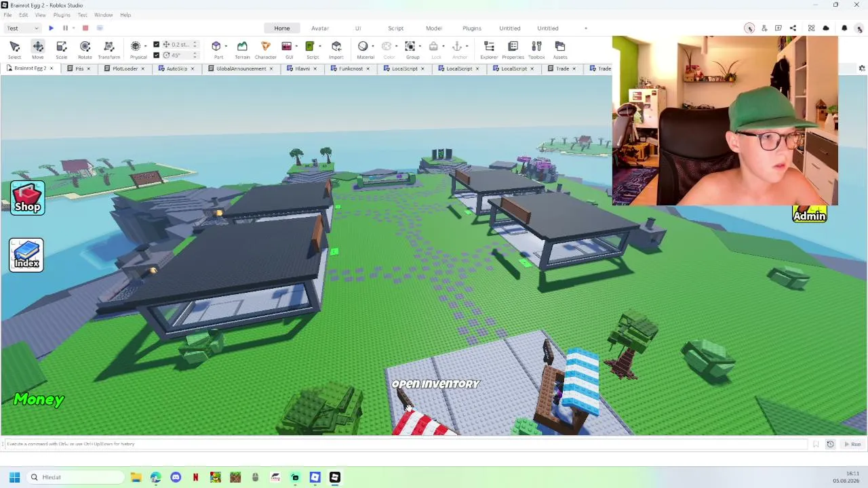Switch to the Avatar ribbon tab

(x=320, y=28)
